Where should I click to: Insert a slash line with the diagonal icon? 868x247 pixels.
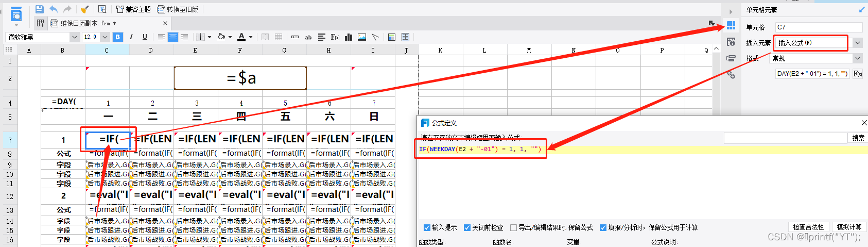pyautogui.click(x=375, y=37)
